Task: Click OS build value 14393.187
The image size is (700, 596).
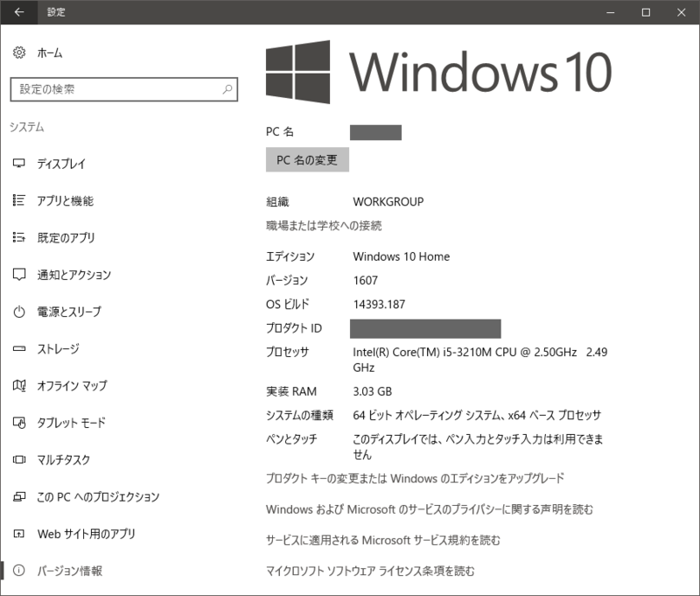Action: (379, 305)
